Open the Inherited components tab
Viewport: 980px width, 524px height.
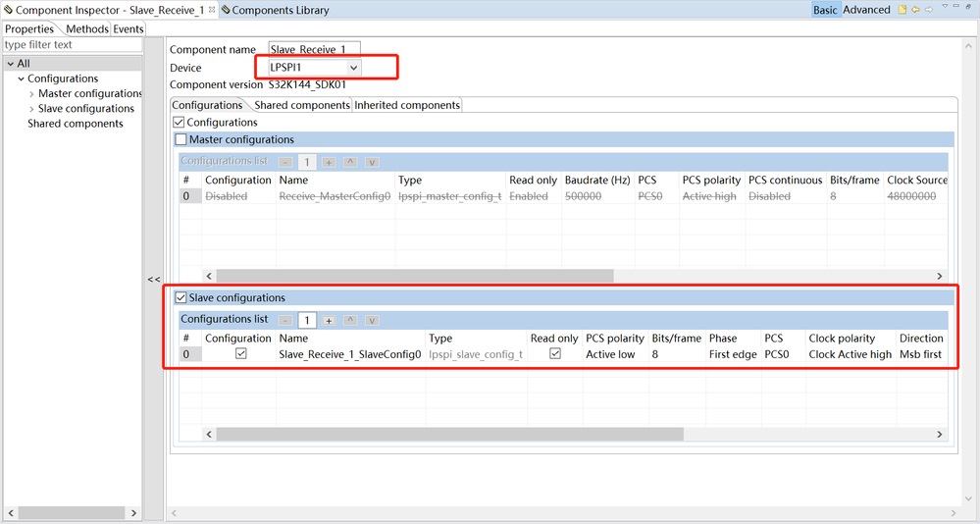click(x=407, y=105)
